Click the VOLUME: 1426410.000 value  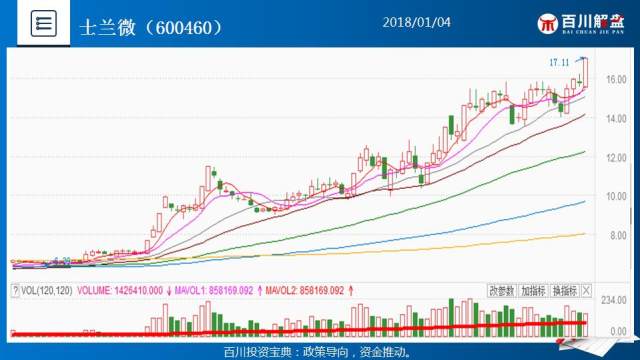120,291
